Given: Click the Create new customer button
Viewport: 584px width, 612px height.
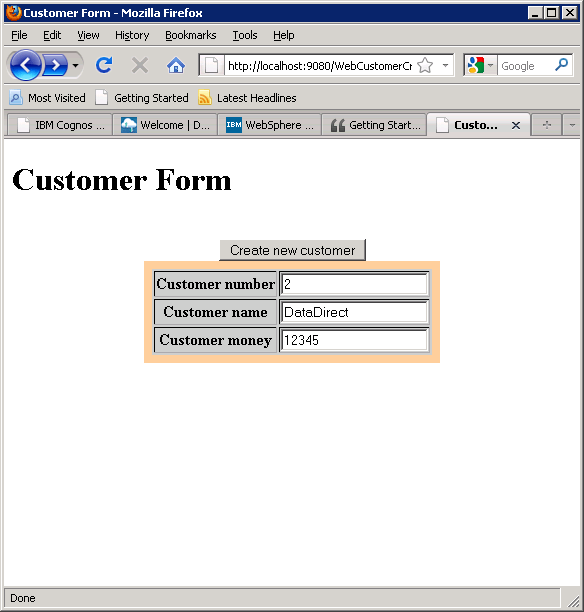Looking at the screenshot, I should [x=292, y=250].
